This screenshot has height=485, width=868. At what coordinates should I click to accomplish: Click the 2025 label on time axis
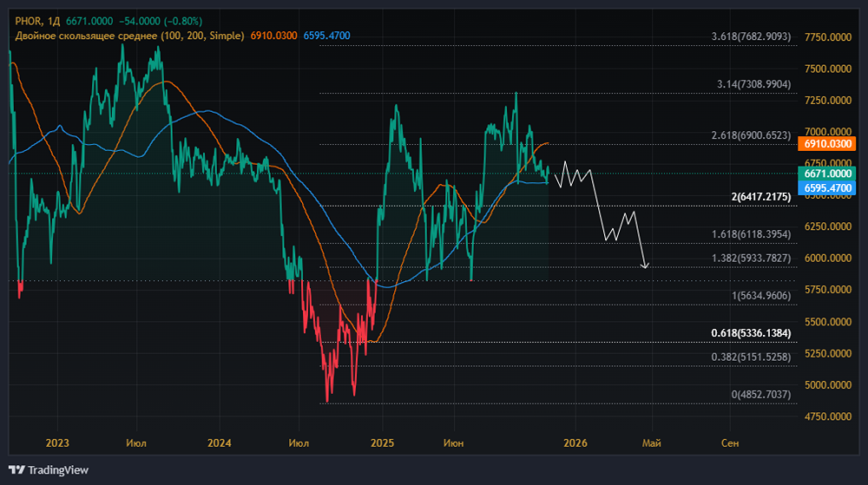(x=382, y=442)
